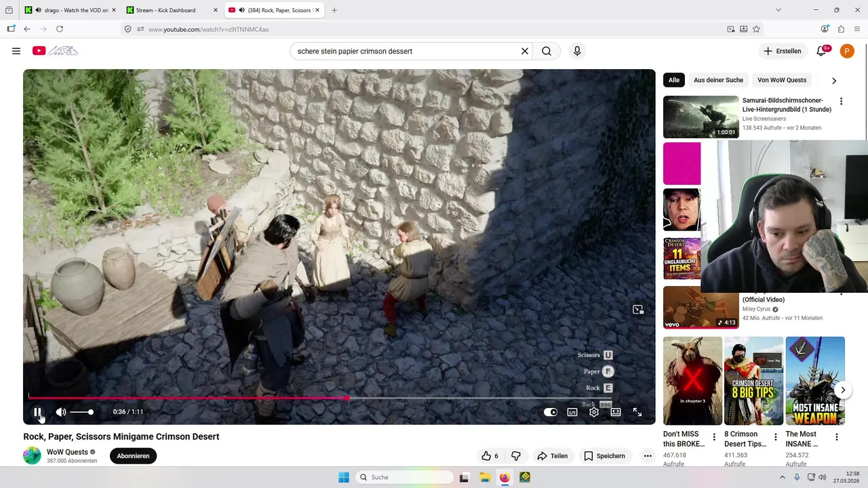Viewport: 868px width, 488px height.
Task: Open File Explorer from the taskbar
Action: pos(485,477)
